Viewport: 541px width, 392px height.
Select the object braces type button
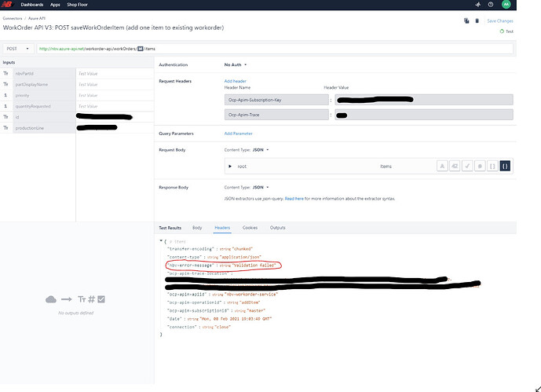coord(505,167)
